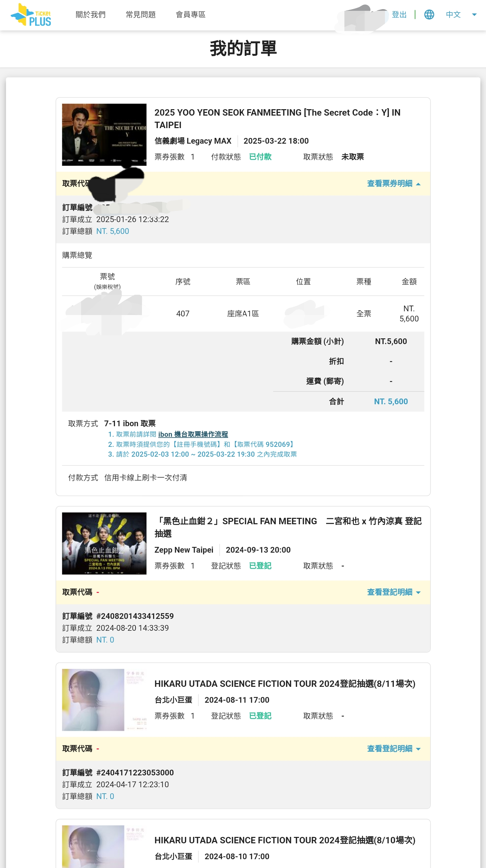Open the globe language icon

[429, 15]
